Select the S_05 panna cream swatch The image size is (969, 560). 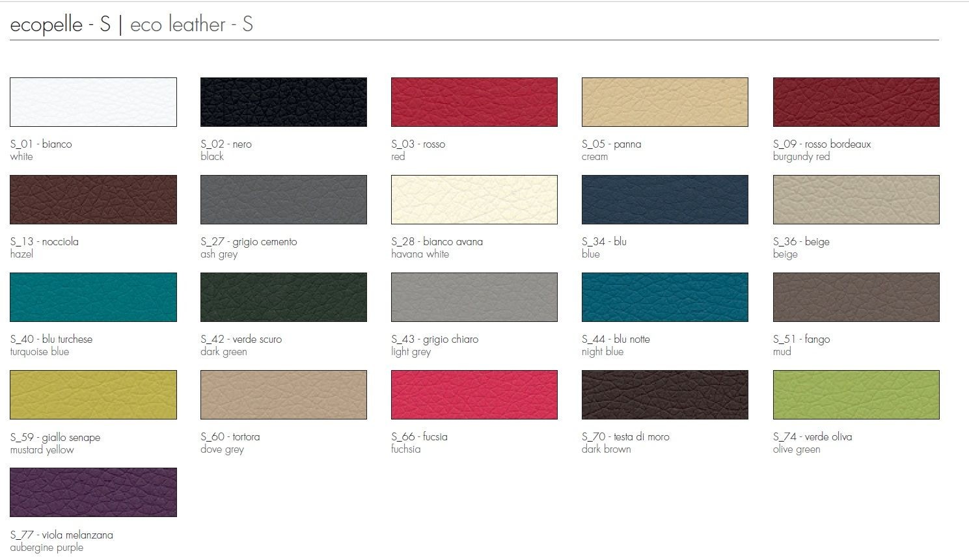[665, 102]
